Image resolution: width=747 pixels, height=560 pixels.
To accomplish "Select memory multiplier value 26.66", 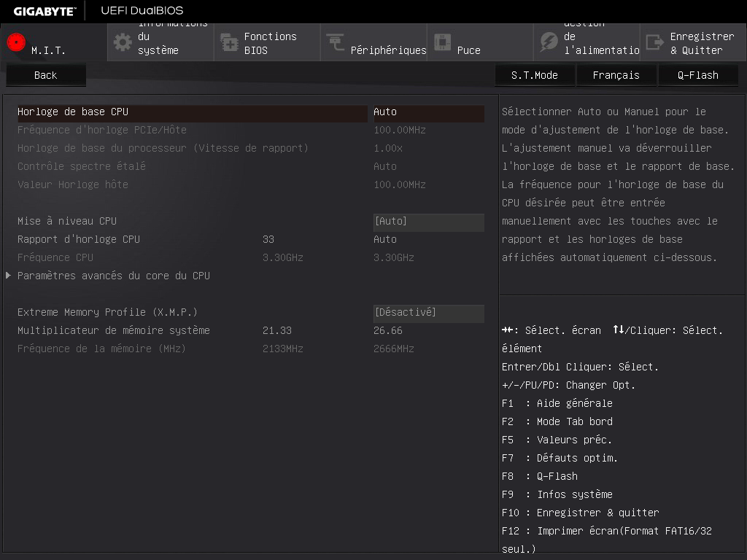I will pyautogui.click(x=388, y=330).
